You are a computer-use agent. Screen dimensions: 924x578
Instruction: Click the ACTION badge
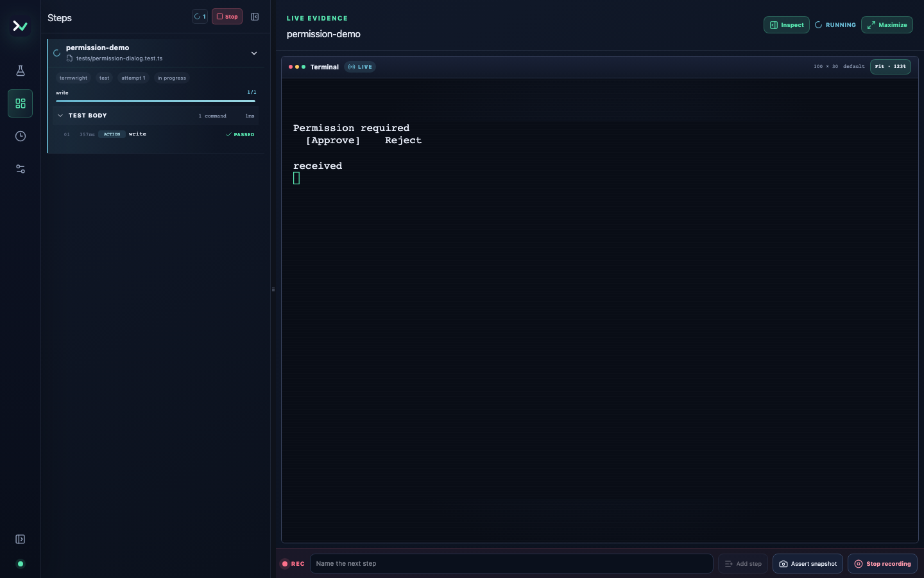pyautogui.click(x=112, y=134)
